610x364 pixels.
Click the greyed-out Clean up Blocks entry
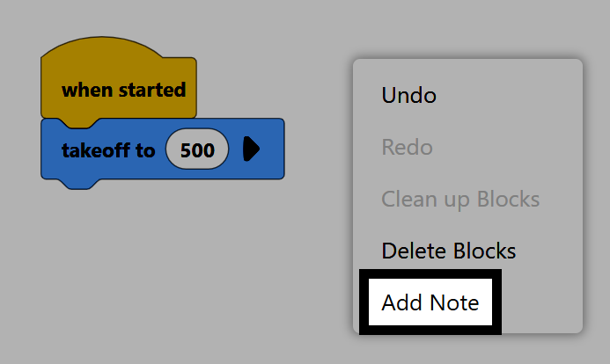coord(459,199)
